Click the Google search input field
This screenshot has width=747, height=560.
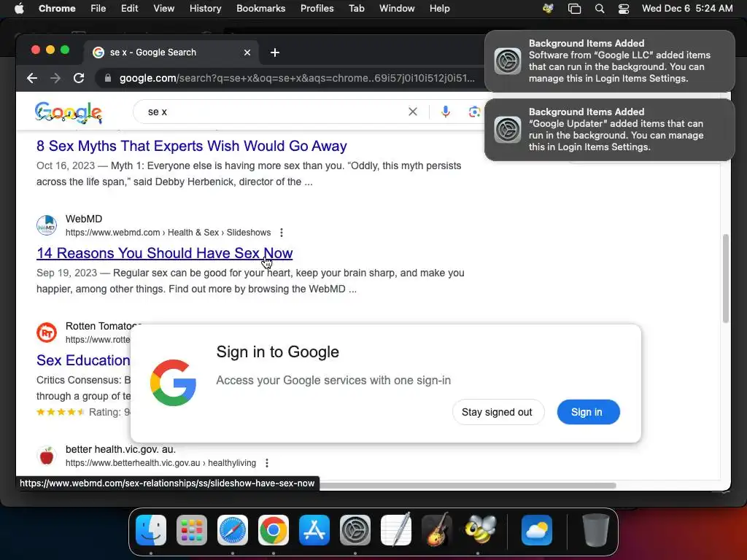275,112
